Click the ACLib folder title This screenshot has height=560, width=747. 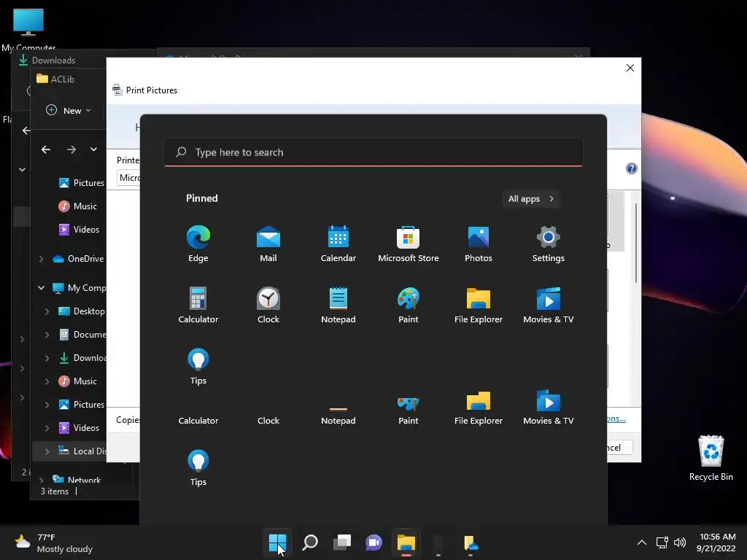pyautogui.click(x=63, y=79)
